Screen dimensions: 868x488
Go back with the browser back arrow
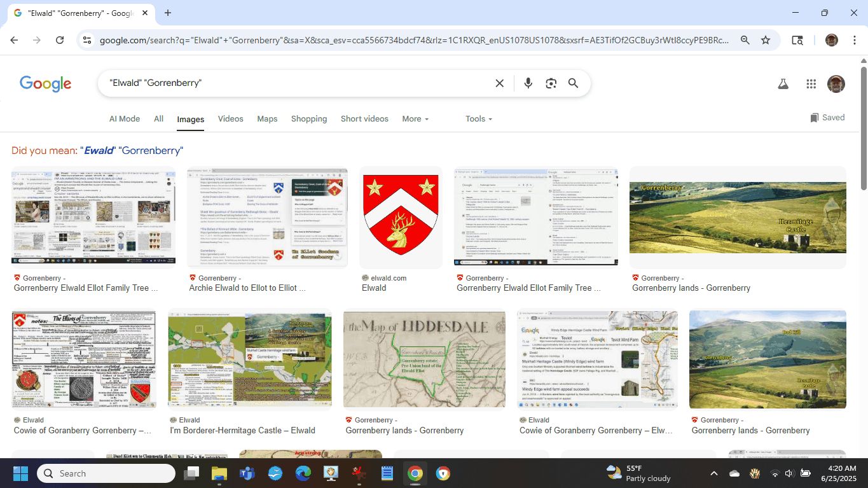[14, 40]
